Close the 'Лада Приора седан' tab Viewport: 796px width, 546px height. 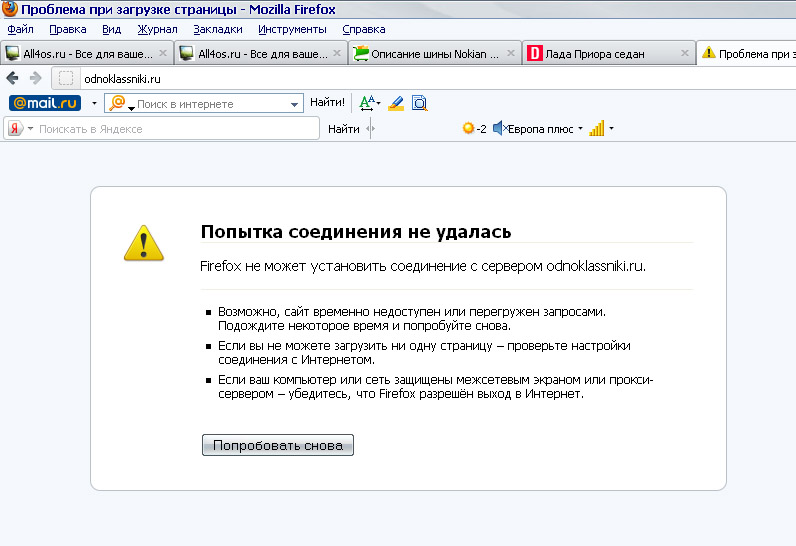pyautogui.click(x=685, y=53)
